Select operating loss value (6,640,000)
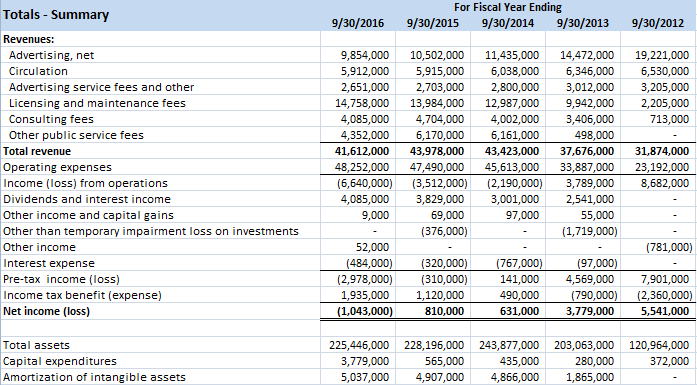The width and height of the screenshot is (697, 385). pos(365,183)
